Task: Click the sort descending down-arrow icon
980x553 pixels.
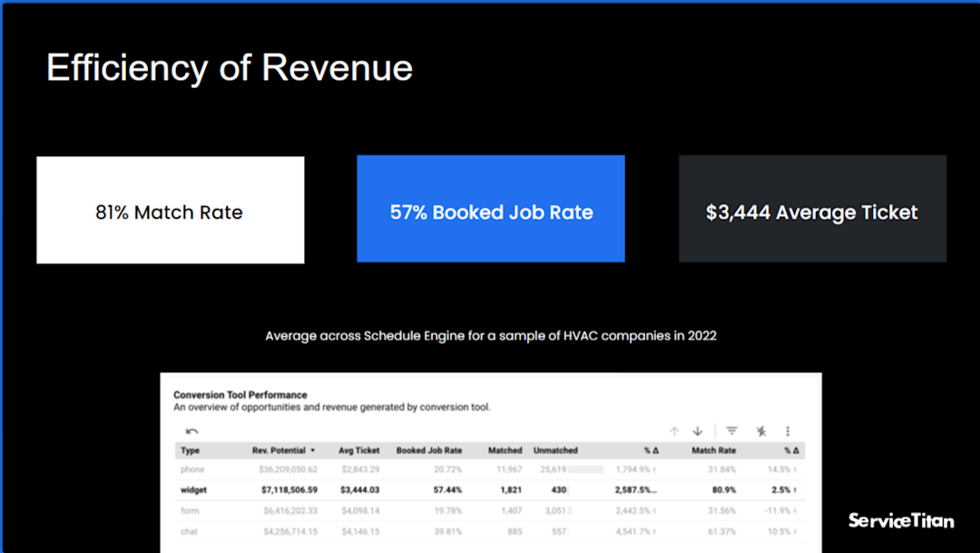Action: [698, 431]
